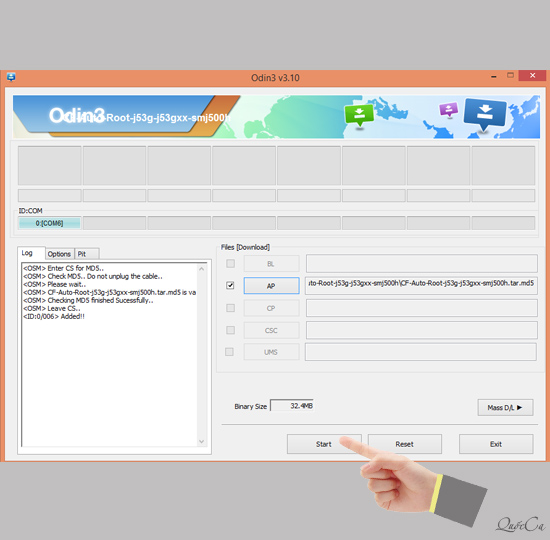The height and width of the screenshot is (540, 550).
Task: Enable the UMS file checkbox
Action: (229, 352)
